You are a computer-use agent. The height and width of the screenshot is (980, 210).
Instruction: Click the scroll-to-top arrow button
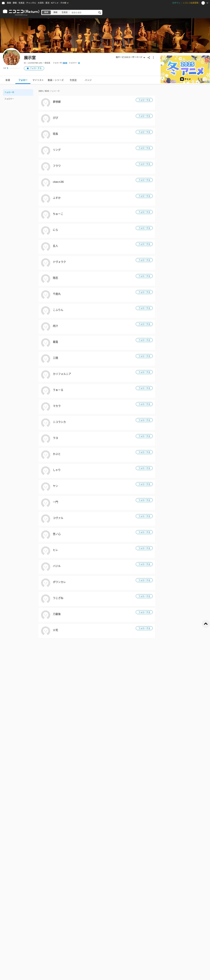[205, 624]
